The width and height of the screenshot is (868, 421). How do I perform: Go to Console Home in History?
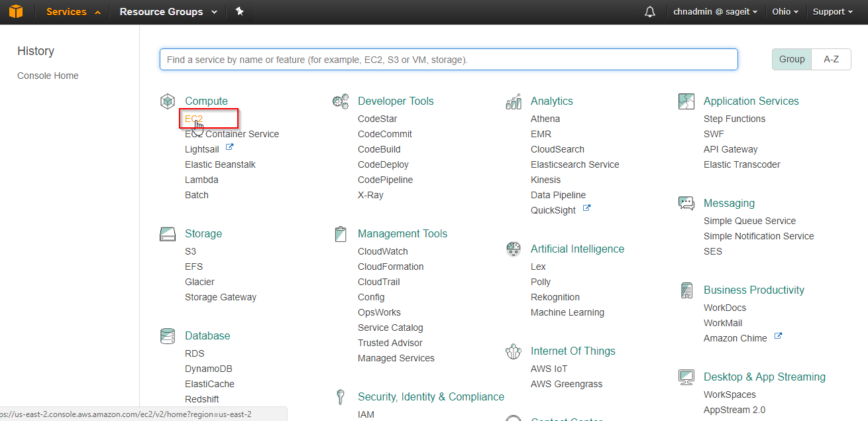(48, 76)
